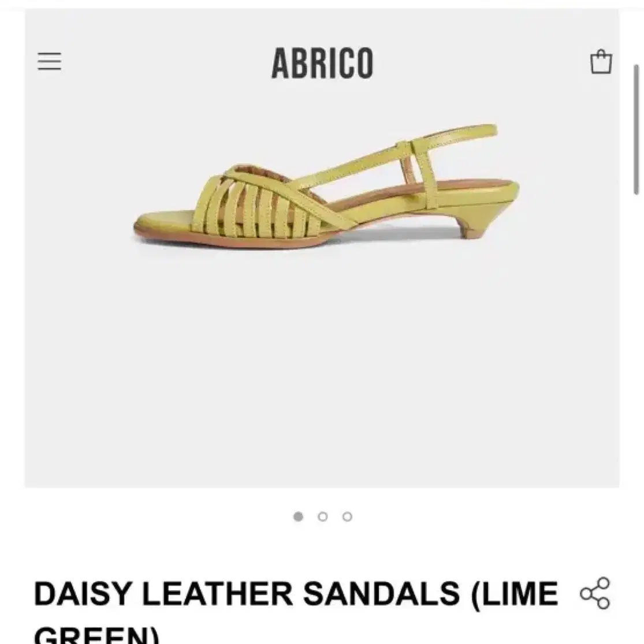Go to homepage via ABRICO logo
The width and height of the screenshot is (644, 644).
(322, 63)
